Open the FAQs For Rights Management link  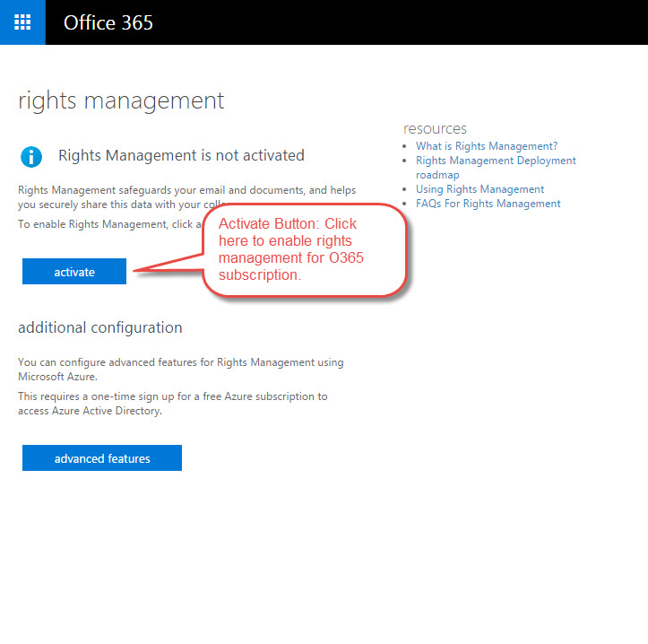pos(488,204)
